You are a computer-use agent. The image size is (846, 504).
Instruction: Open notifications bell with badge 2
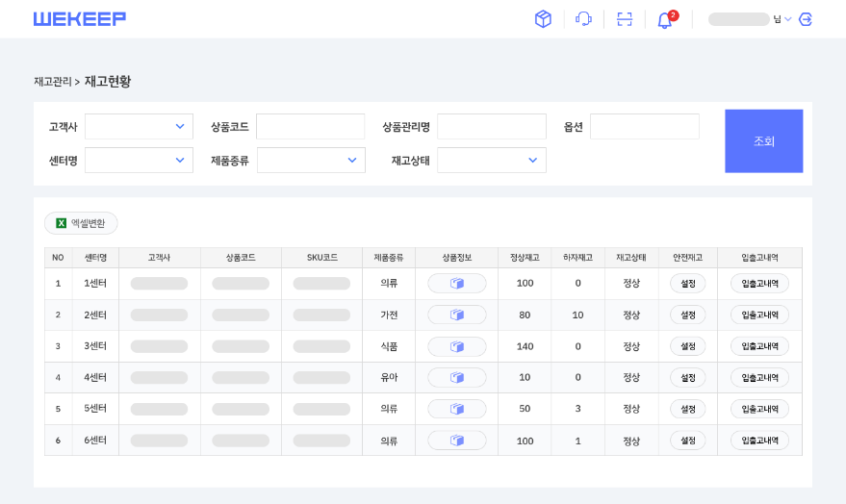pyautogui.click(x=666, y=19)
